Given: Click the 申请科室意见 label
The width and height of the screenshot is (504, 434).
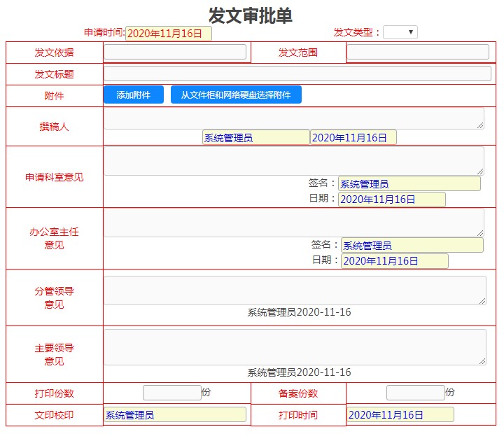Looking at the screenshot, I should [x=55, y=177].
